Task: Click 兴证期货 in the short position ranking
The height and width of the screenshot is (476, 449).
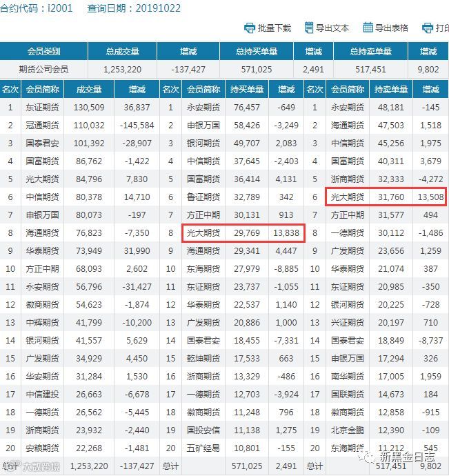Action: coord(348,322)
